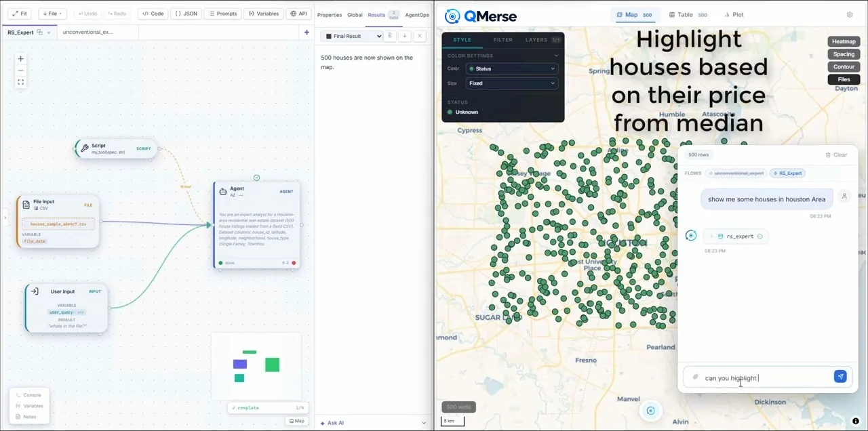868x431 pixels.
Task: Open the Layers tab in style panel
Action: [x=542, y=40]
